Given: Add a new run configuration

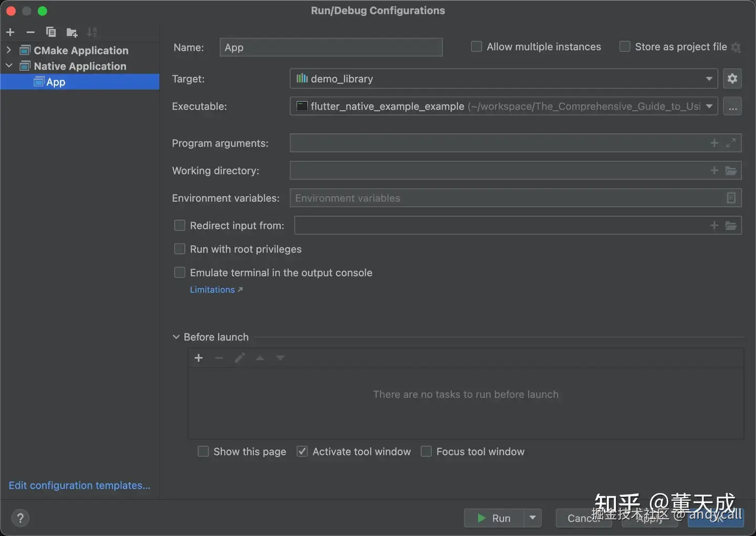Looking at the screenshot, I should point(10,32).
